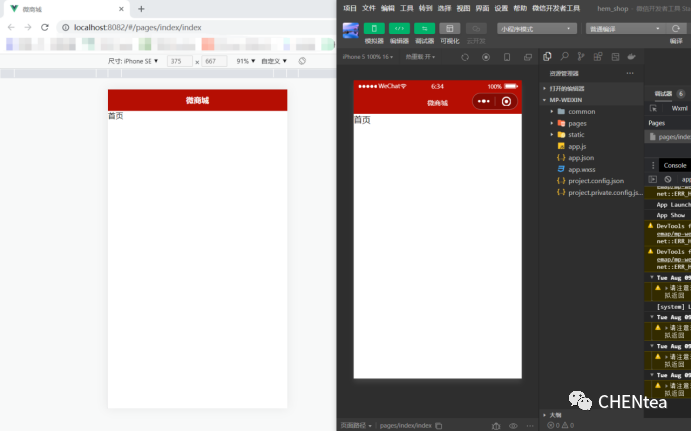Expand the pages folder
Screen dimensions: 691x431
(x=591, y=123)
